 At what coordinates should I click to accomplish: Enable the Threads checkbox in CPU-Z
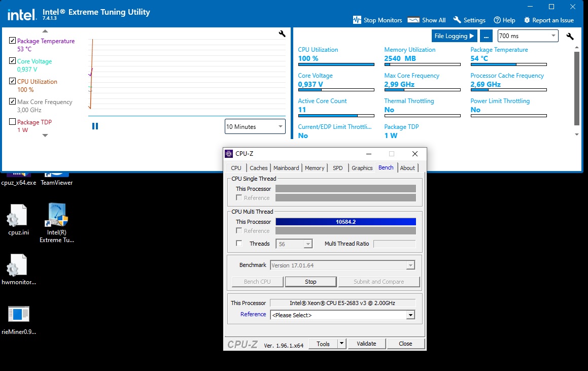click(x=239, y=243)
